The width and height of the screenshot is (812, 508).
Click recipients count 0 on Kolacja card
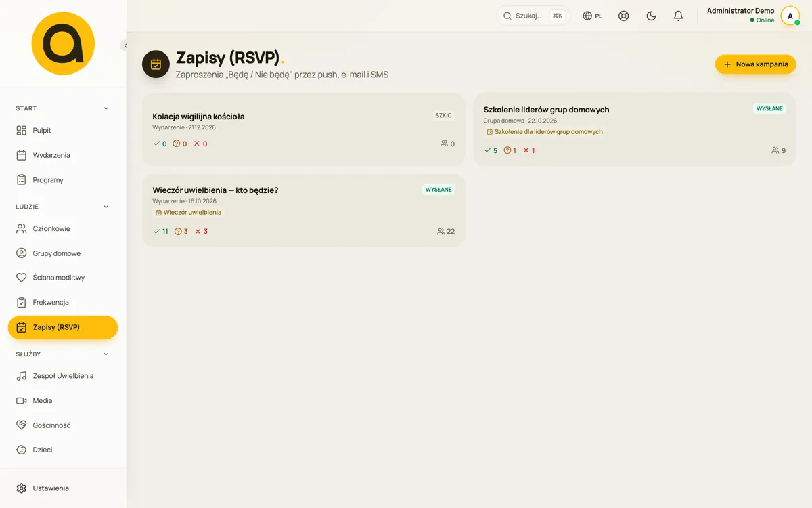click(x=448, y=144)
